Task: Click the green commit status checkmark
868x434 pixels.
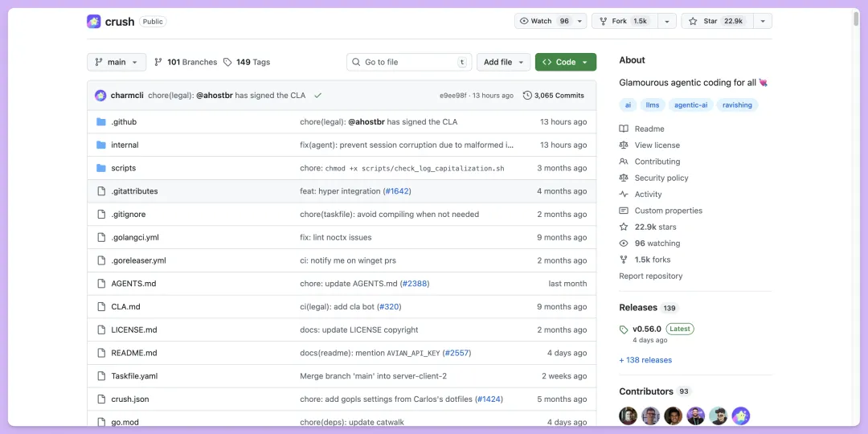Action: pyautogui.click(x=317, y=96)
